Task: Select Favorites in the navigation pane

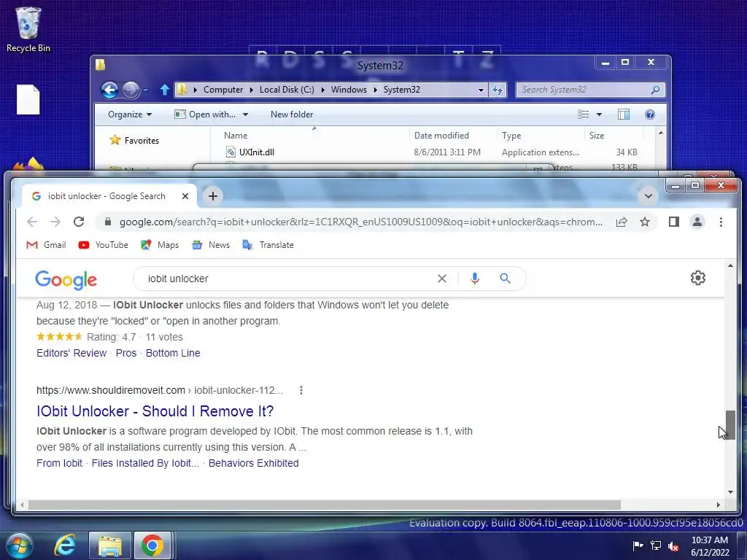Action: pyautogui.click(x=142, y=141)
